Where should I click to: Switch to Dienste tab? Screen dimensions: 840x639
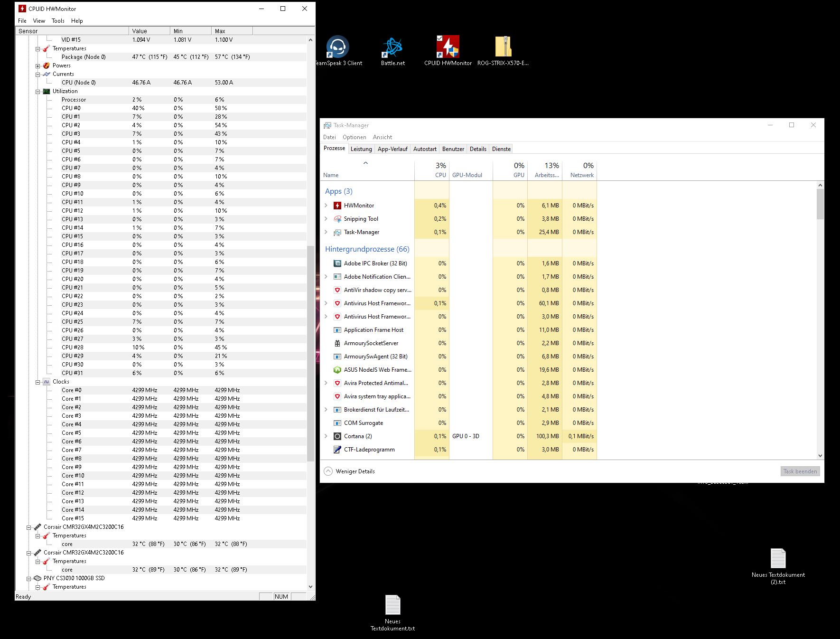(x=501, y=149)
